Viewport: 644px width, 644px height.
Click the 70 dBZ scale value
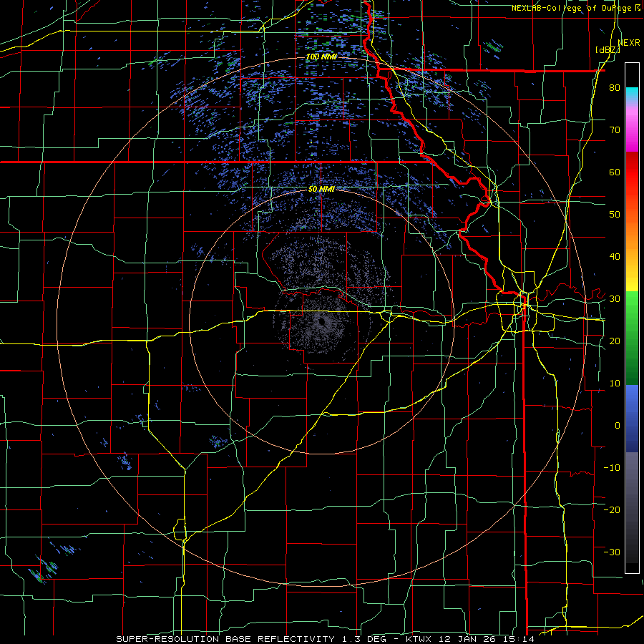(615, 130)
